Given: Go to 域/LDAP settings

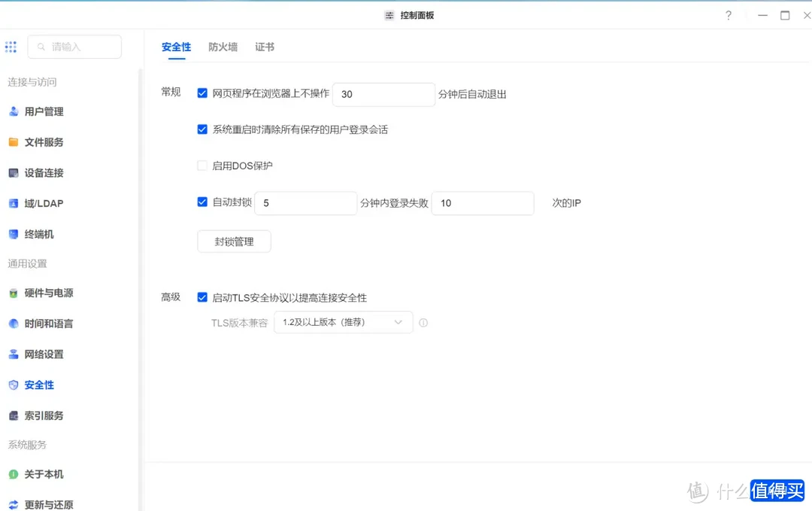Looking at the screenshot, I should click(41, 203).
